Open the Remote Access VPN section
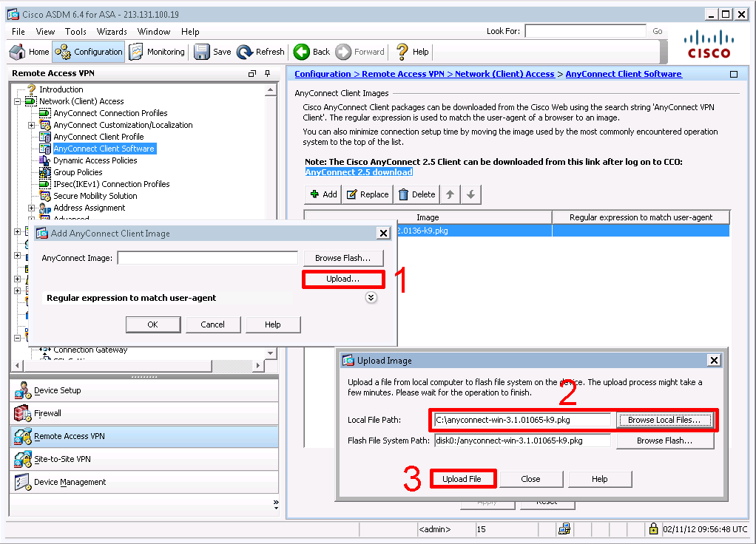756x544 pixels. click(x=144, y=436)
